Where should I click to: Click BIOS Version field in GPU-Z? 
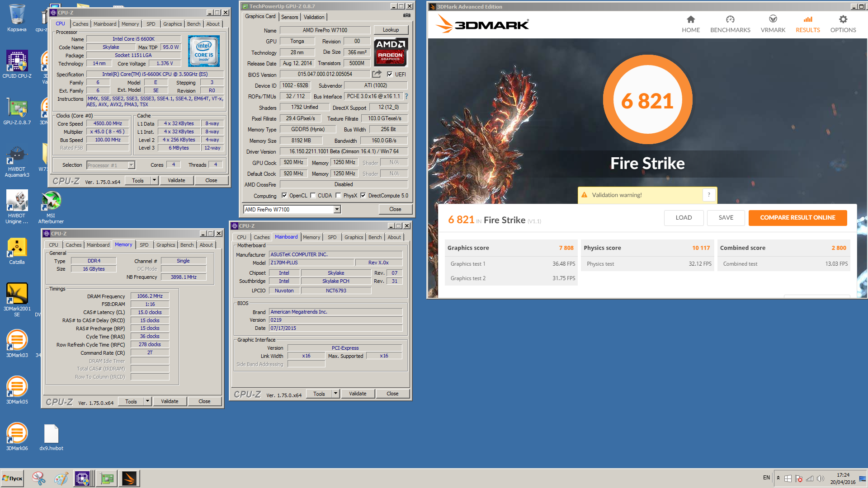click(x=325, y=74)
